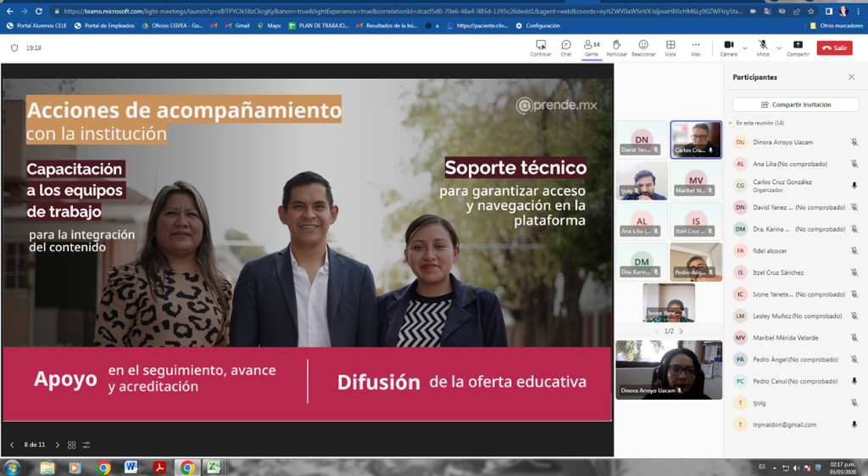Open Configuración bookmark
Viewport: 868px width, 476px height.
[x=537, y=25]
